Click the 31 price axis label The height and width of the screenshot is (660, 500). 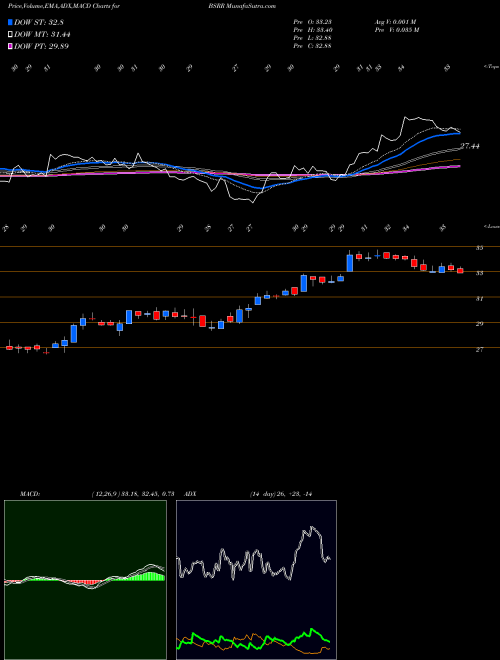coord(479,299)
